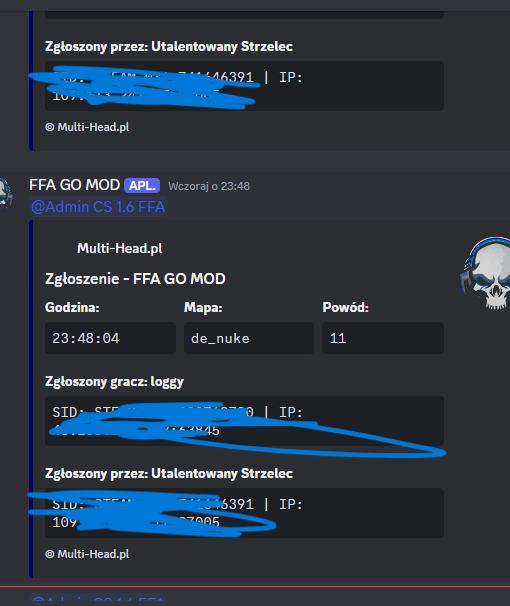Select the de_nuke map code block
Image resolution: width=510 pixels, height=606 pixels.
(x=249, y=338)
